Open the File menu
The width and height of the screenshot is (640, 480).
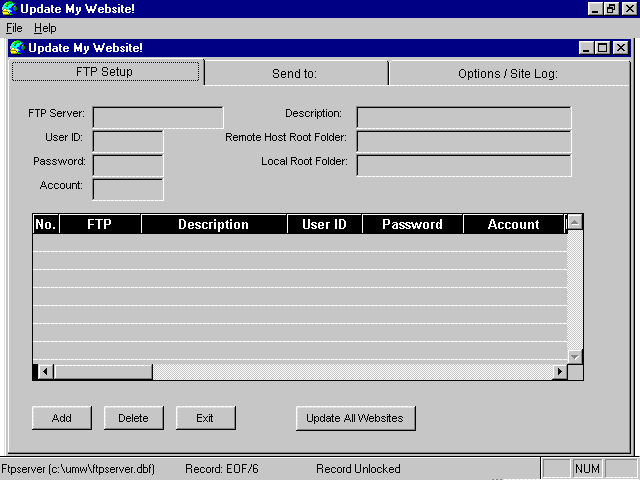click(14, 28)
